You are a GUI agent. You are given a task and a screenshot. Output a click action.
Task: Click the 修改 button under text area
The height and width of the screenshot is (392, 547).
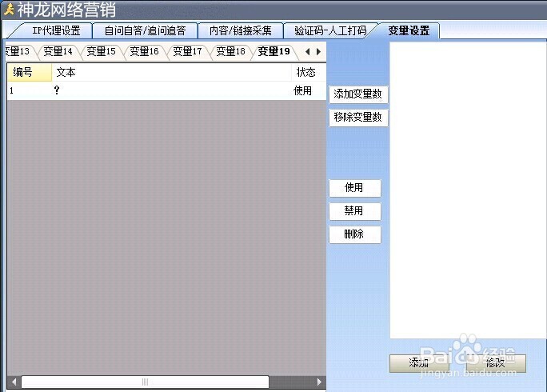click(x=496, y=363)
